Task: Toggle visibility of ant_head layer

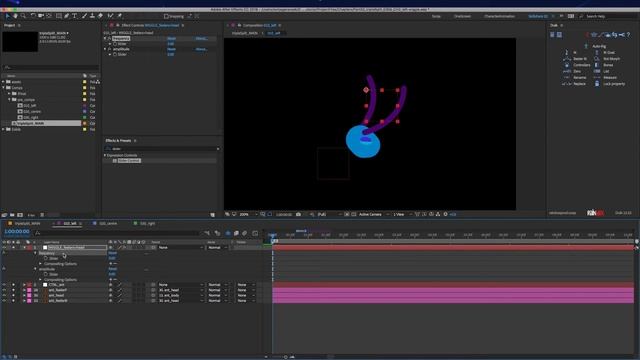Action: [4, 296]
